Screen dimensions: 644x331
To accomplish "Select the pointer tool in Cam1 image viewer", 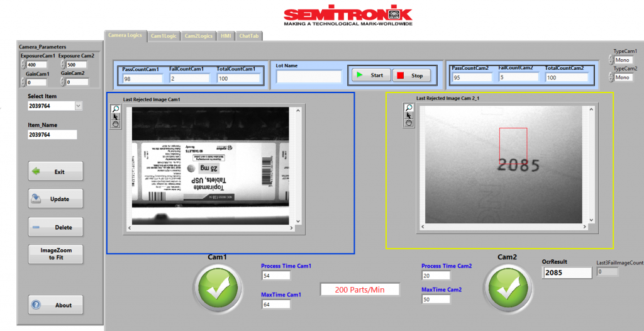I will (x=116, y=116).
